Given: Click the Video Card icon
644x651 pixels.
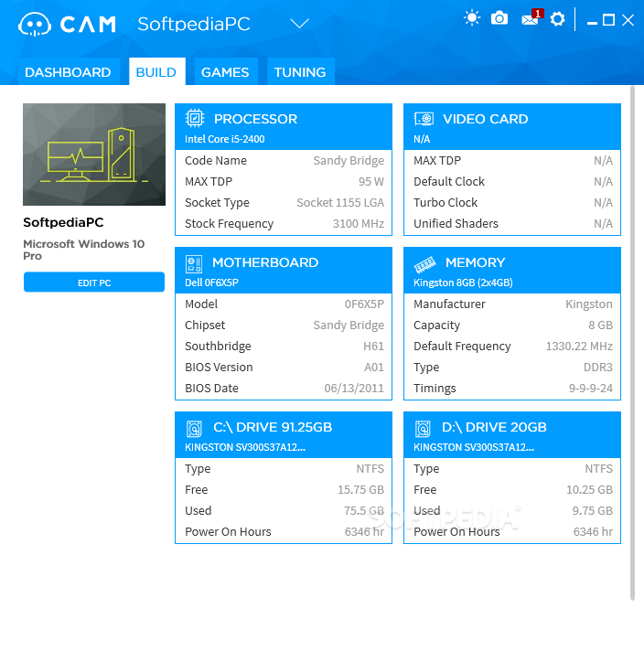Looking at the screenshot, I should [424, 119].
